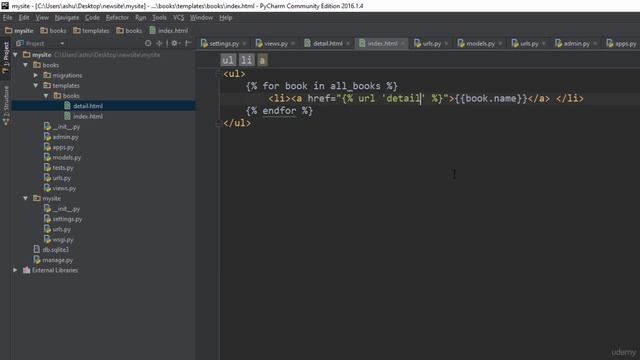Open the Edit menu
The height and width of the screenshot is (360, 640).
[x=24, y=18]
